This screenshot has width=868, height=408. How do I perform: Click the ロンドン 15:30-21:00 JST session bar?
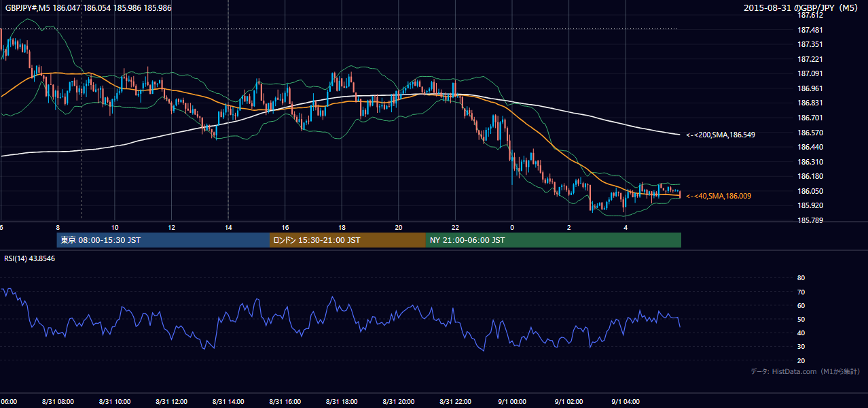pyautogui.click(x=348, y=240)
